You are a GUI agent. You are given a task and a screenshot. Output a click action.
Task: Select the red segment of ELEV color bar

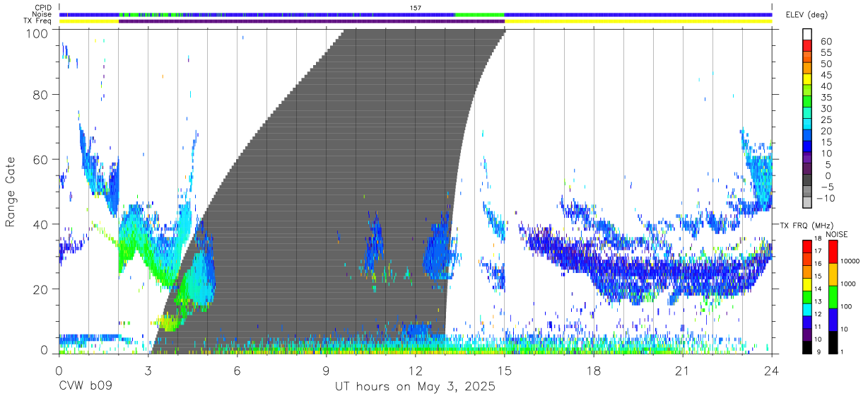click(808, 47)
